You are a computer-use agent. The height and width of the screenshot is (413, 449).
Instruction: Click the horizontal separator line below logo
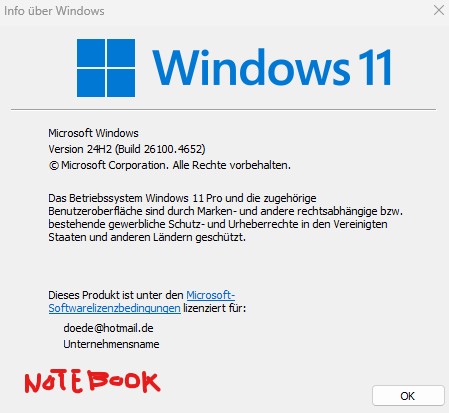(x=223, y=109)
